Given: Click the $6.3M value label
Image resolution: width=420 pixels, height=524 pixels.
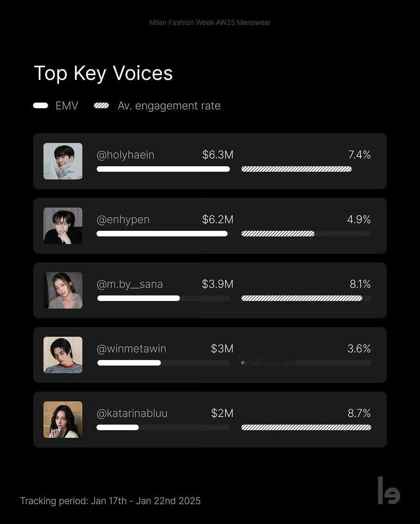Looking at the screenshot, I should pos(218,155).
